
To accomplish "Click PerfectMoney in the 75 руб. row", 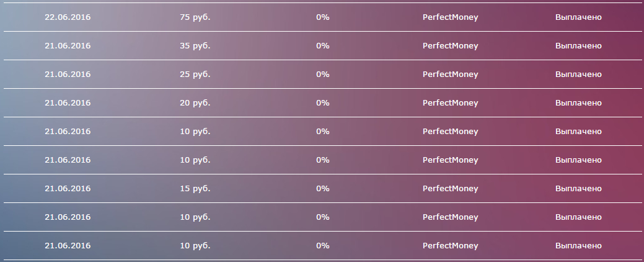I will (450, 17).
